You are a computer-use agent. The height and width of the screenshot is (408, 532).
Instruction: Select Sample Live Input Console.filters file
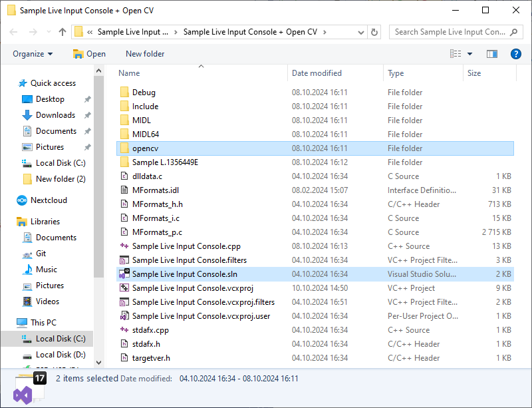pos(315,260)
